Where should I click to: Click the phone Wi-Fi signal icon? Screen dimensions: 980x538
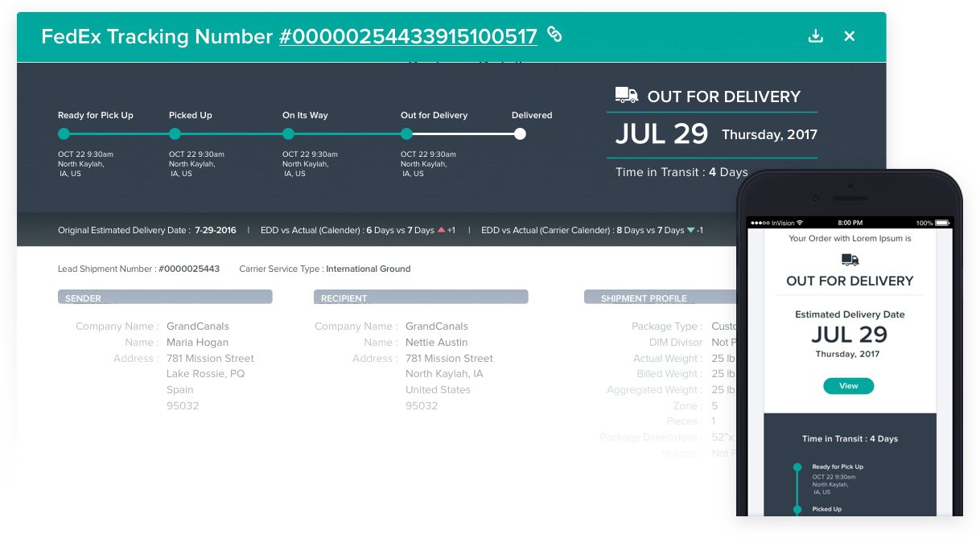(x=800, y=223)
